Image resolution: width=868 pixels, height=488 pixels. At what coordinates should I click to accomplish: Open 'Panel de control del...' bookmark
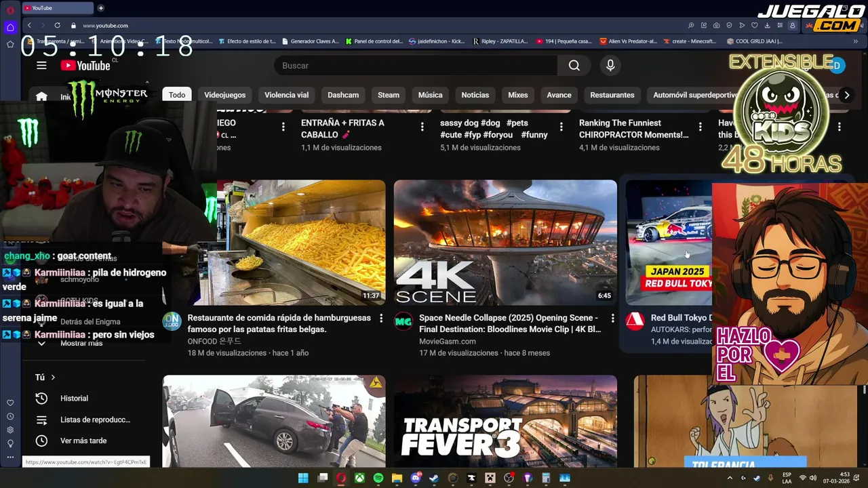click(374, 41)
